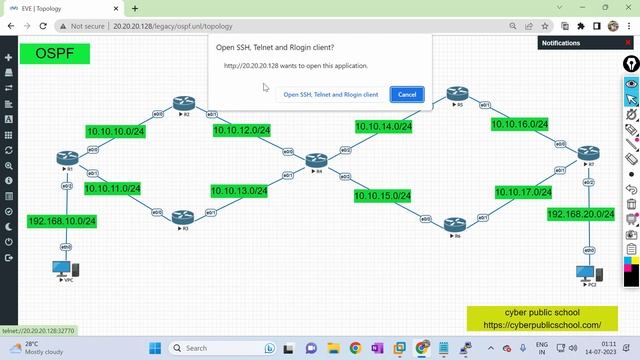Click the Refresh topology icon
The width and height of the screenshot is (640, 360).
(9, 150)
